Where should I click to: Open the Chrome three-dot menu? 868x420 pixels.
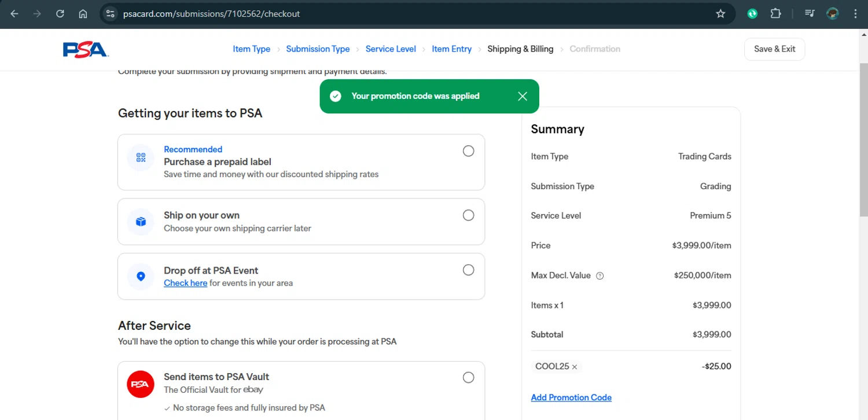(855, 14)
